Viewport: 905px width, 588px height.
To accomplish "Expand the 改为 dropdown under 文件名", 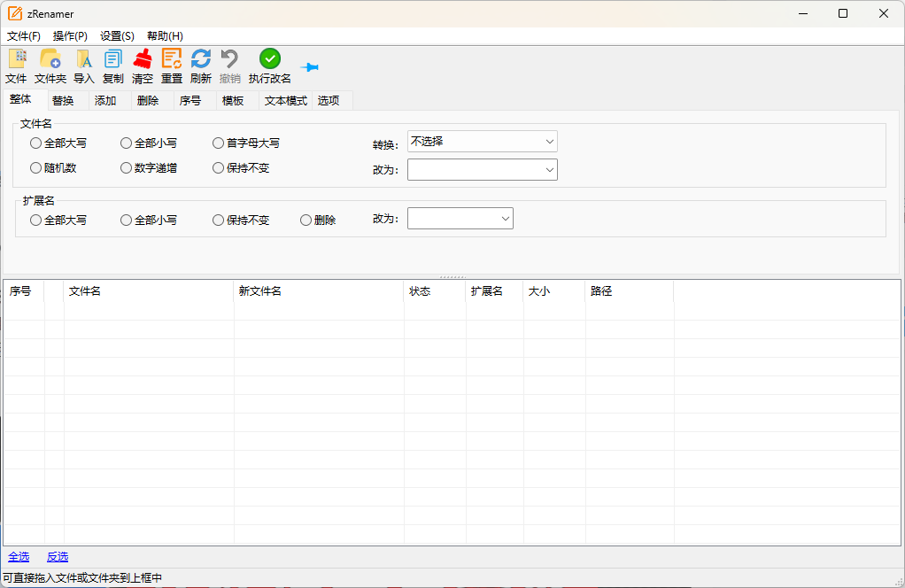I will point(482,169).
